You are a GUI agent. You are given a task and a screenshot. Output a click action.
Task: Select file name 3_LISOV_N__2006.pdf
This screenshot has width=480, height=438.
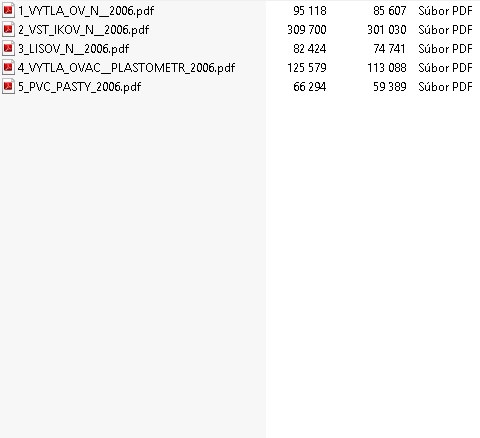[74, 49]
